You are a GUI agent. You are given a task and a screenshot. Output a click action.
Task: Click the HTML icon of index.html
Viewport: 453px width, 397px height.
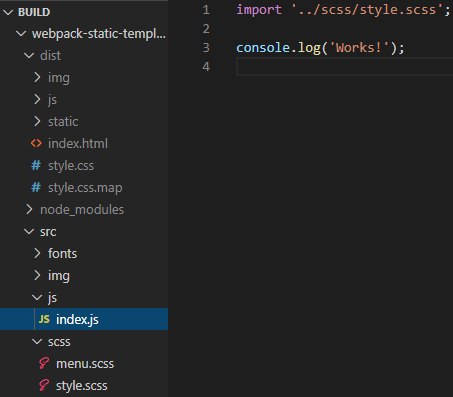point(36,143)
